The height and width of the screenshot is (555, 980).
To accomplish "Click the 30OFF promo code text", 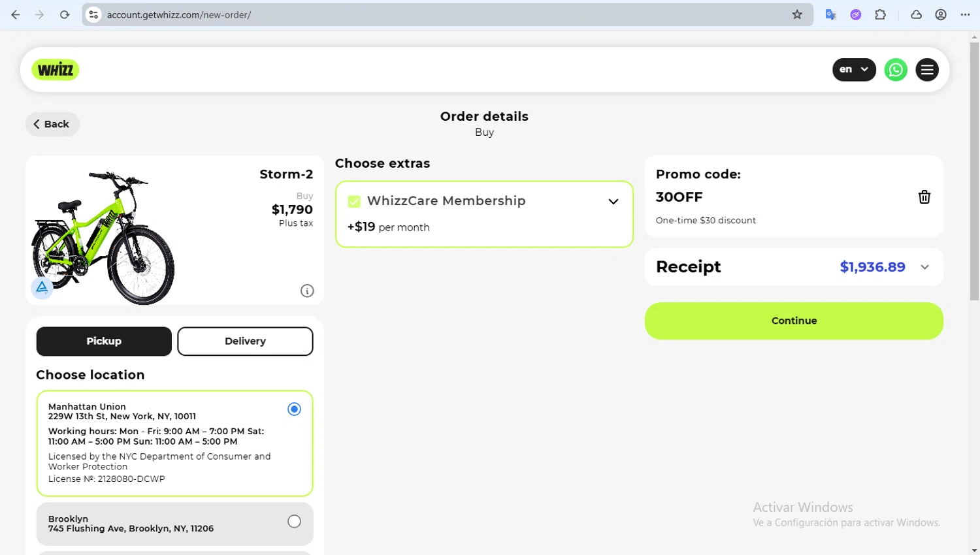I will [679, 197].
